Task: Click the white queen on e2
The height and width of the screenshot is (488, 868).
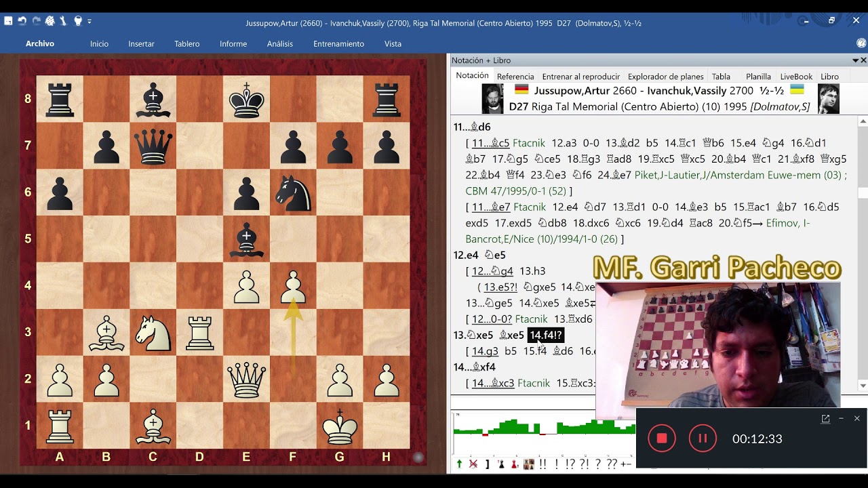Action: 246,378
